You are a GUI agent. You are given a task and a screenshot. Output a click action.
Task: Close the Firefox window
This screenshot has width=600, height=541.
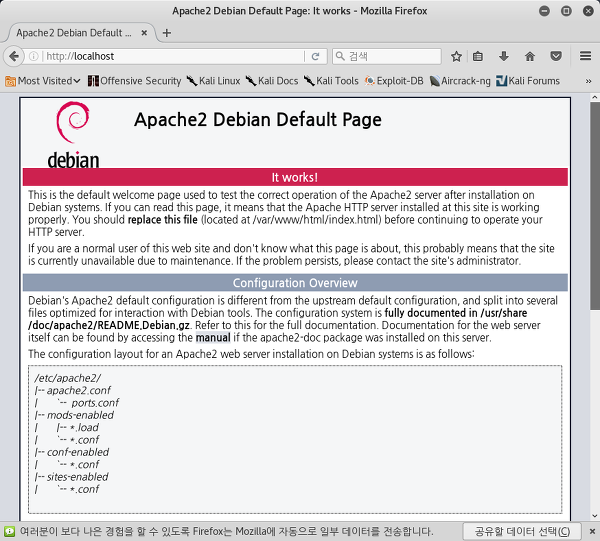[588, 11]
